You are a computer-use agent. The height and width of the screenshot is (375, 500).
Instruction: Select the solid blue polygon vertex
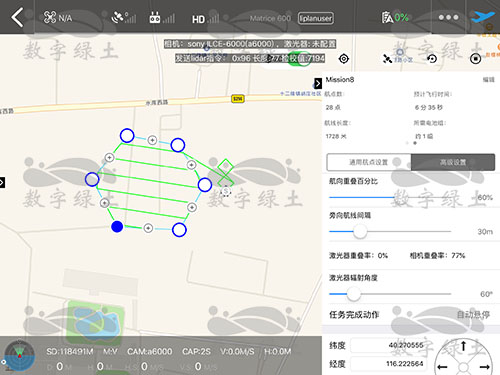(x=117, y=227)
